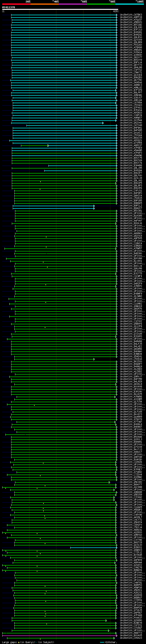146x644 pixels.
Task: Click the Large gaps legend text
Action: pos(28,642)
